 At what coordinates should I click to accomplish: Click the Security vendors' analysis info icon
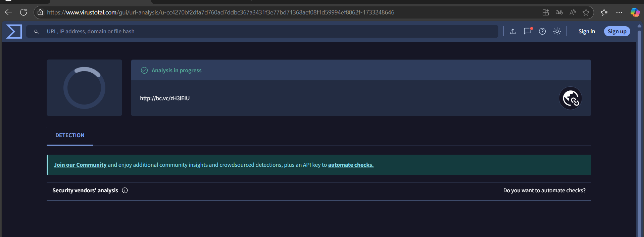pyautogui.click(x=125, y=190)
